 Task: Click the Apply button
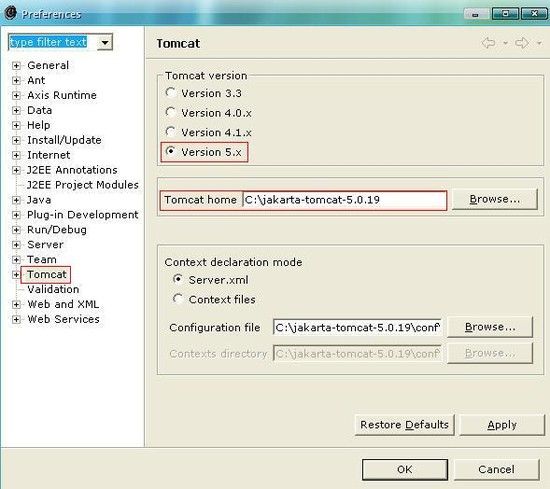(502, 425)
